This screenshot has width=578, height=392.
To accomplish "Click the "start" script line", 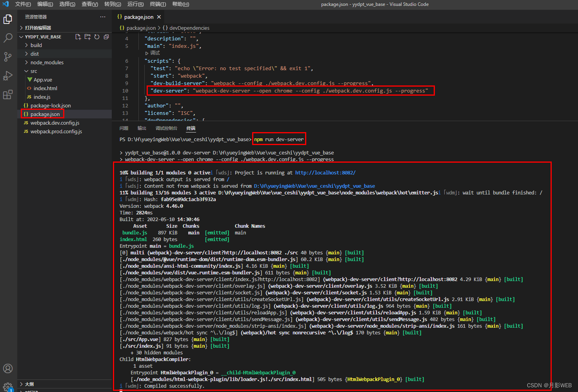I will [179, 76].
